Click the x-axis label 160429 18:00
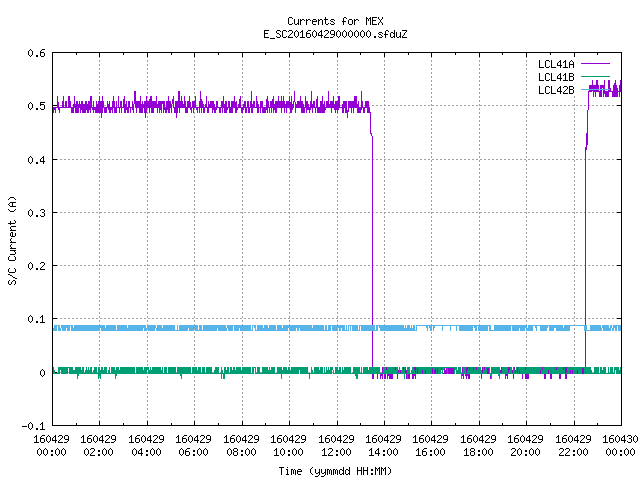Image resolution: width=640 pixels, height=480 pixels. (x=478, y=446)
